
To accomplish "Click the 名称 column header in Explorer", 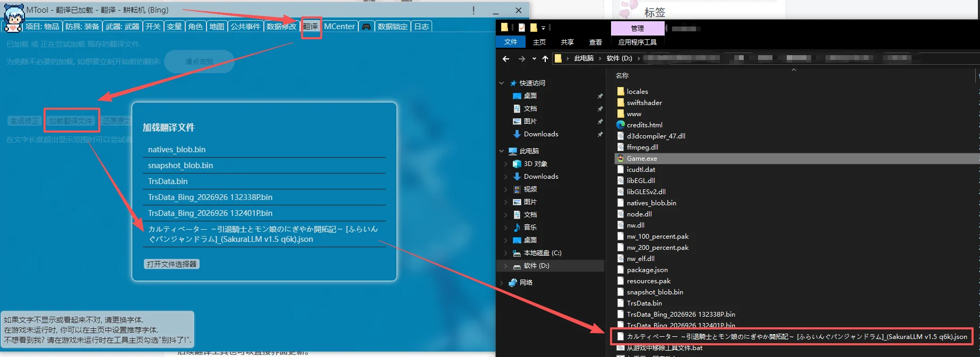I will [x=622, y=75].
